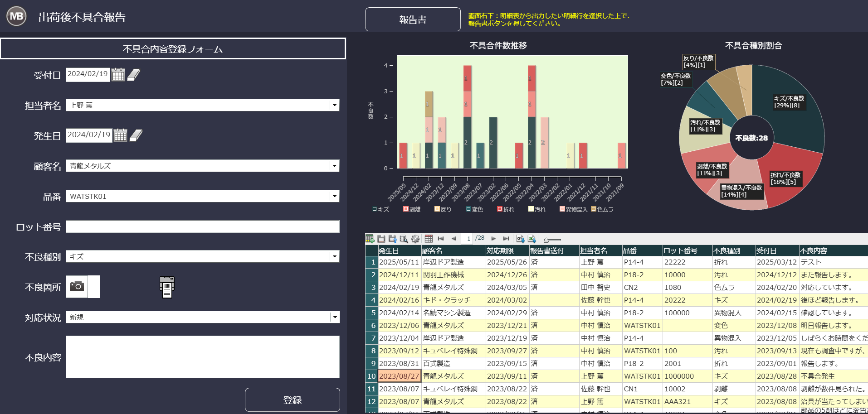Viewport: 868px width, 414px height.
Task: Clear 発生日 with the eraser icon
Action: coord(136,135)
